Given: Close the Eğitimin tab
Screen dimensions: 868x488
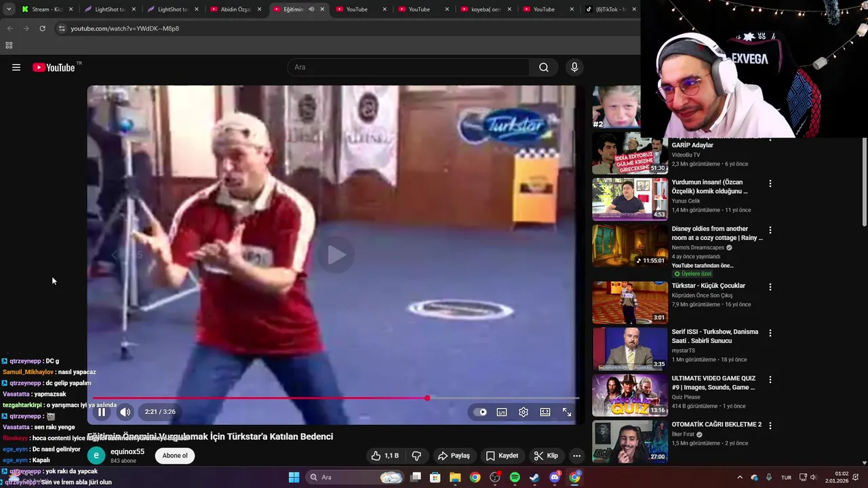Looking at the screenshot, I should point(322,9).
